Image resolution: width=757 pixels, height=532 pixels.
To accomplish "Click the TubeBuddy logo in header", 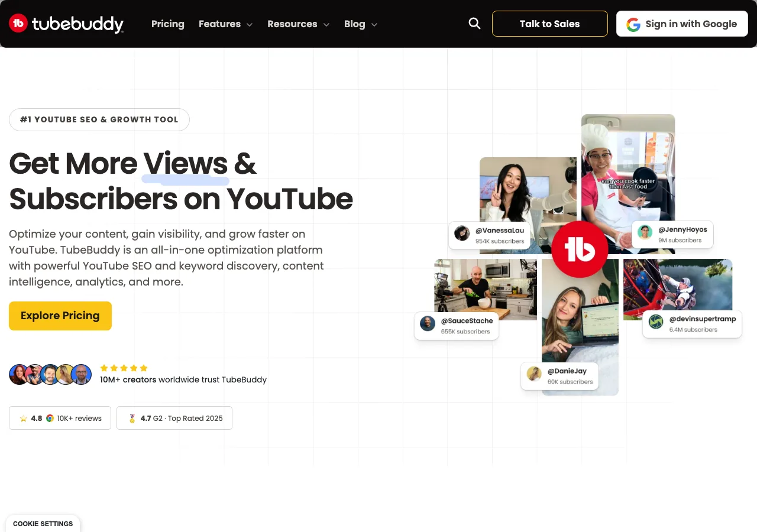I will click(x=66, y=24).
